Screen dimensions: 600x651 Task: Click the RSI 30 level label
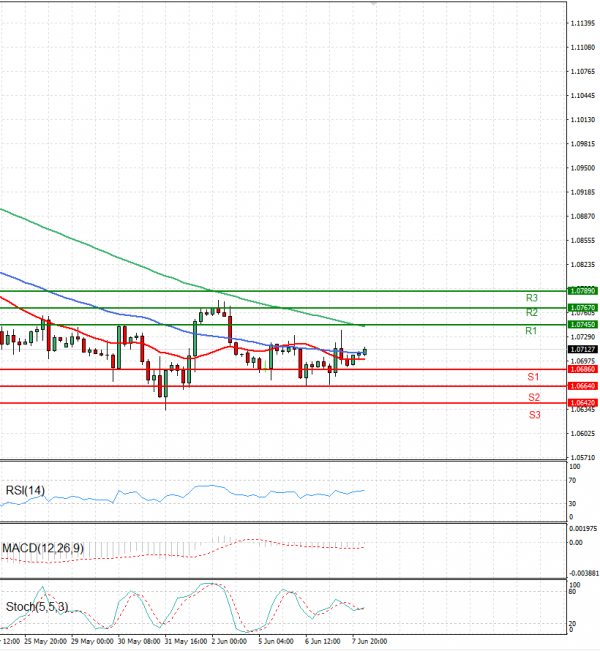[x=572, y=504]
